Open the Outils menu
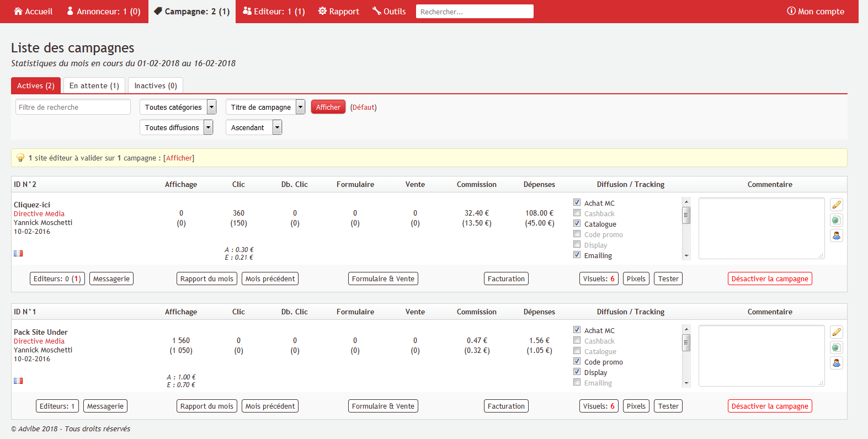 [389, 12]
